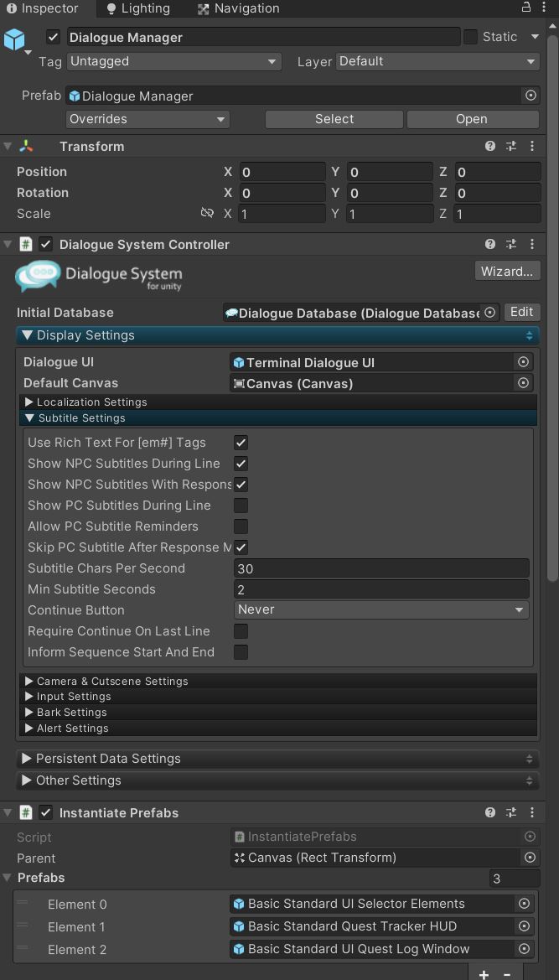The height and width of the screenshot is (980, 559).
Task: Open Transform component kebab menu
Action: point(532,146)
